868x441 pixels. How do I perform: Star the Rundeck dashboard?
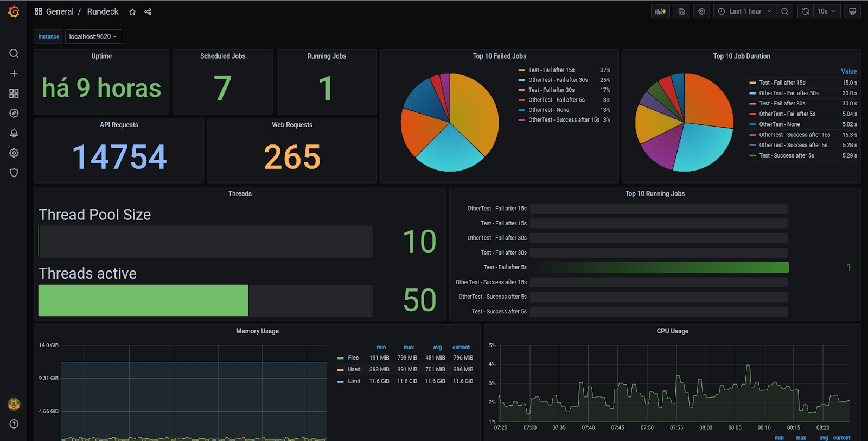[x=132, y=12]
